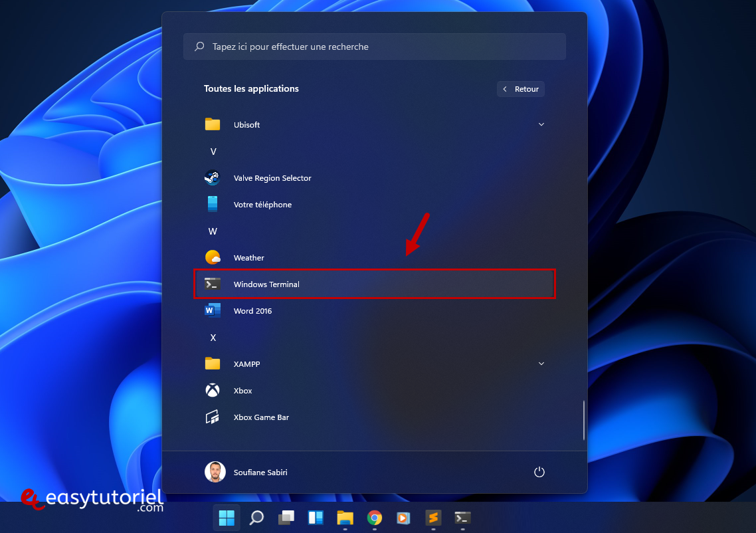Jump to letter X section header
756x533 pixels.
[x=213, y=338]
